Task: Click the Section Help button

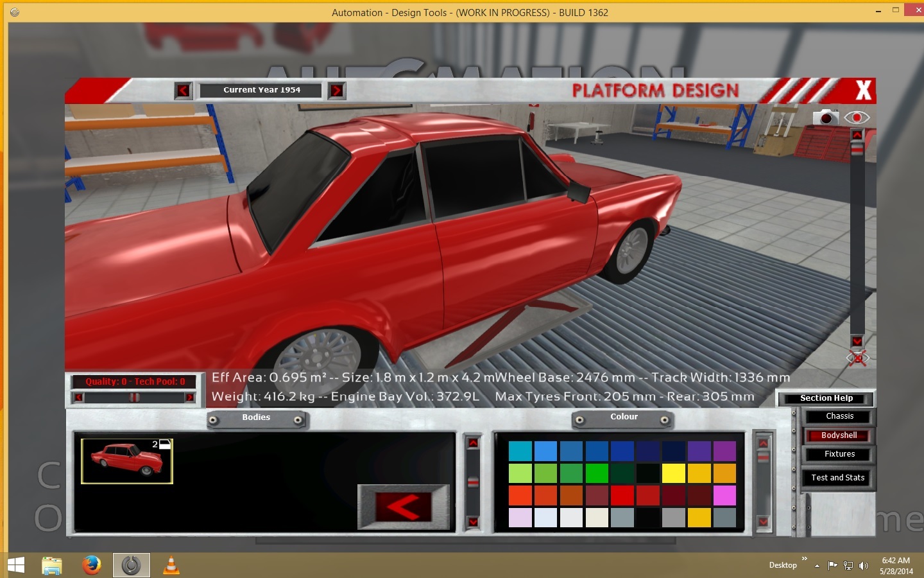Action: click(826, 398)
